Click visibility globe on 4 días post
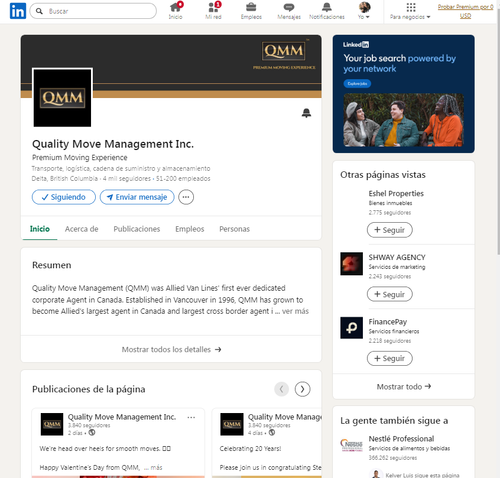The height and width of the screenshot is (478, 500). click(272, 433)
